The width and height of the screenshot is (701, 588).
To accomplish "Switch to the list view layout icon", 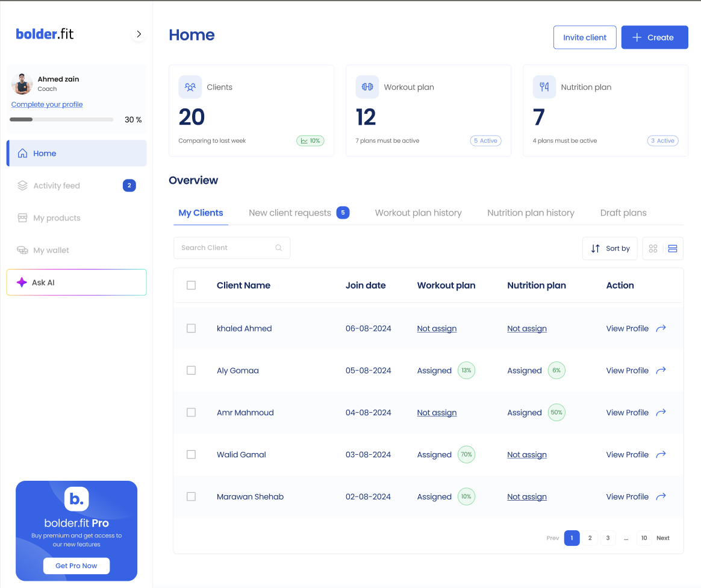I will point(673,248).
